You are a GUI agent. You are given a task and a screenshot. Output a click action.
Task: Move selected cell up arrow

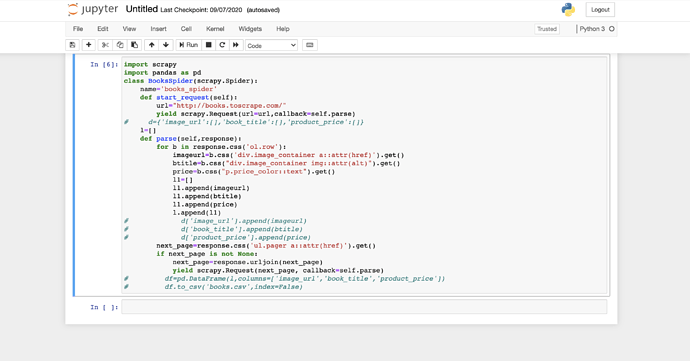click(x=151, y=45)
